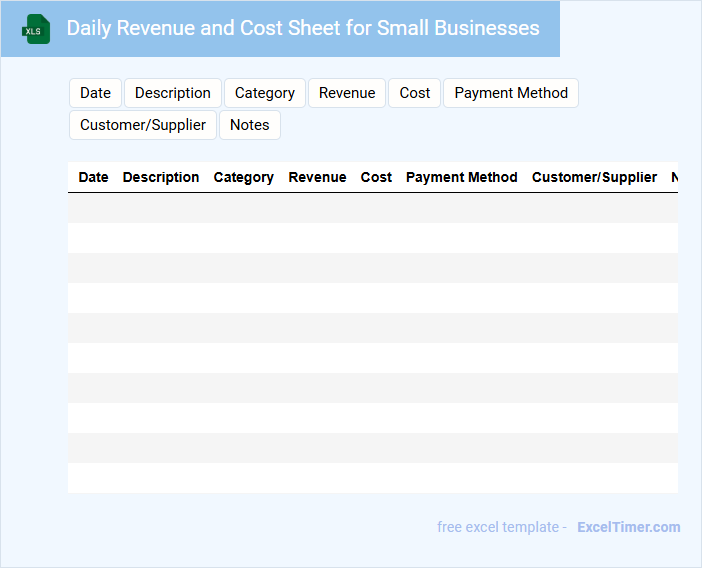Select the Payment Method tag
Viewport: 702px width, 568px height.
pos(510,93)
